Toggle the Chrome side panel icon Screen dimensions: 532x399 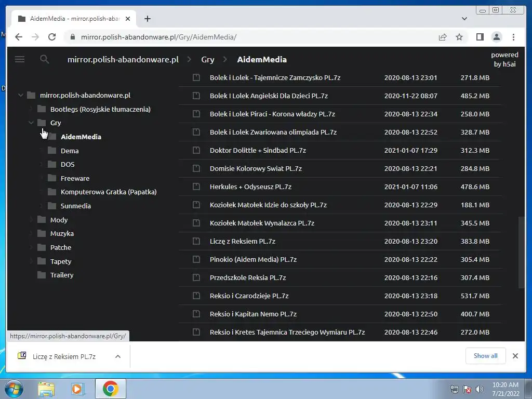[x=480, y=37]
